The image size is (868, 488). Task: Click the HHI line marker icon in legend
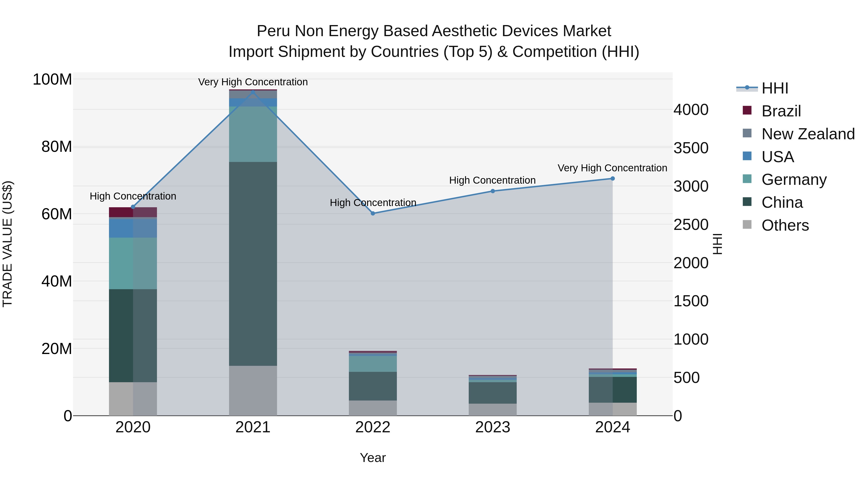pyautogui.click(x=747, y=88)
